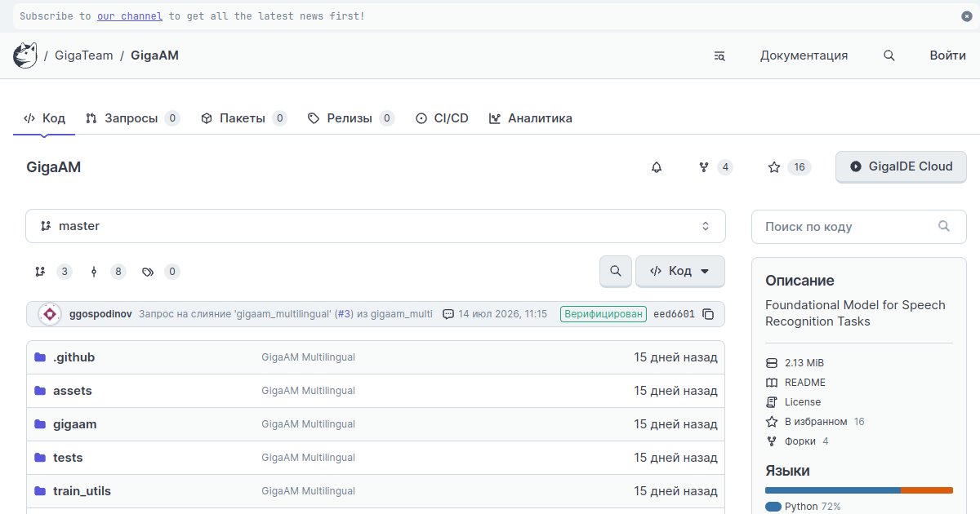Expand the master branch selector
The width and height of the screenshot is (980, 514).
click(x=376, y=226)
